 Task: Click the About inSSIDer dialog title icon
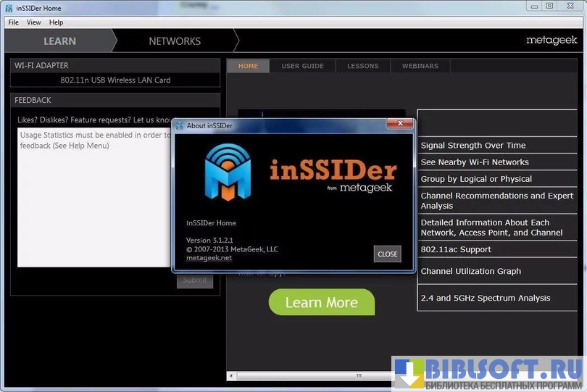point(179,125)
